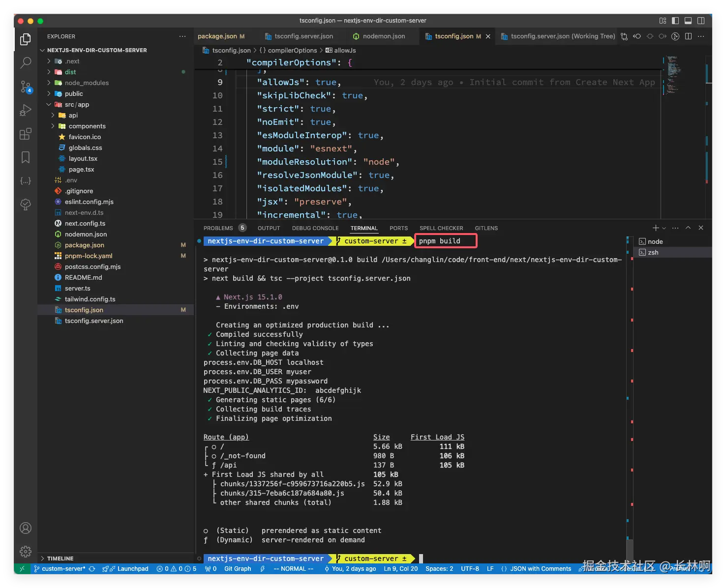The width and height of the screenshot is (726, 588).
Task: Open the Accounts icon
Action: click(x=26, y=528)
